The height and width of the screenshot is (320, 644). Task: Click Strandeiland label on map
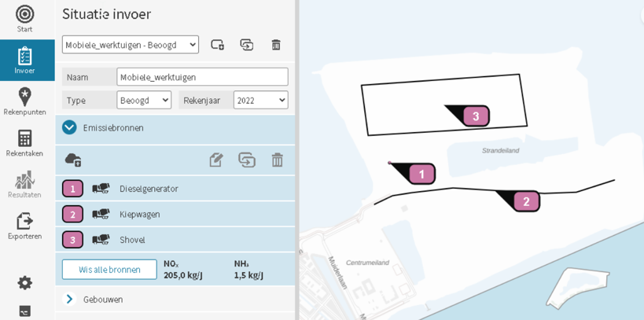click(x=501, y=150)
